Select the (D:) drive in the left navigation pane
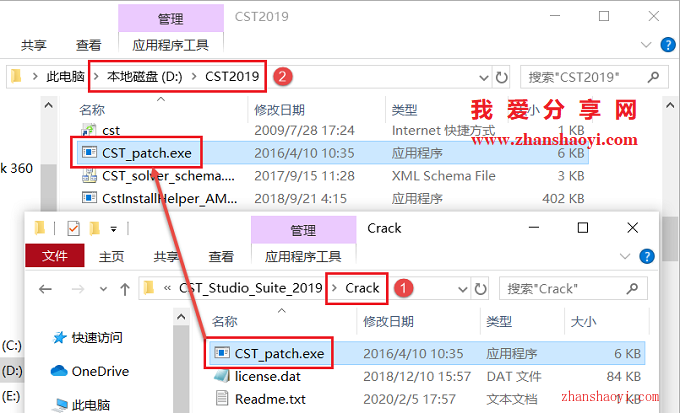Image resolution: width=680 pixels, height=413 pixels. point(12,371)
